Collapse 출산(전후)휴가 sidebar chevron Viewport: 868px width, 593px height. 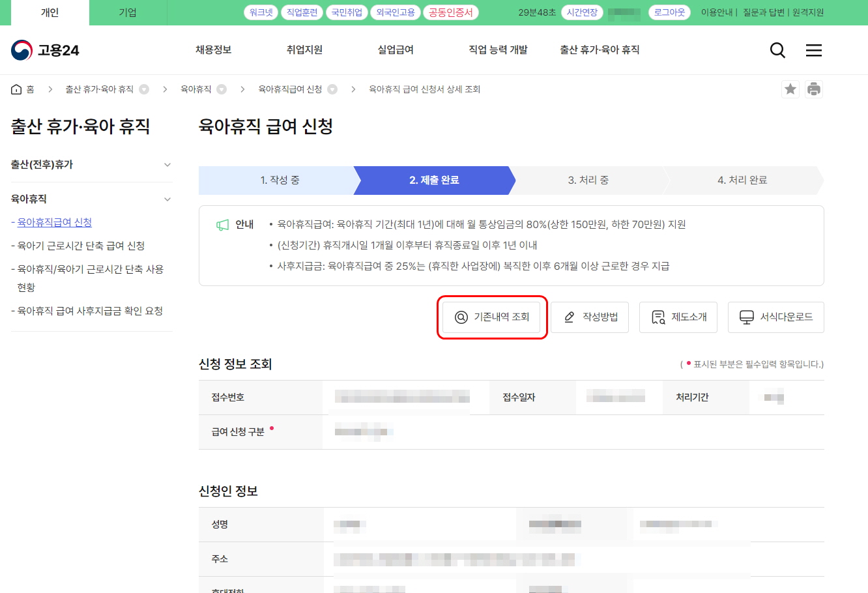pyautogui.click(x=167, y=165)
